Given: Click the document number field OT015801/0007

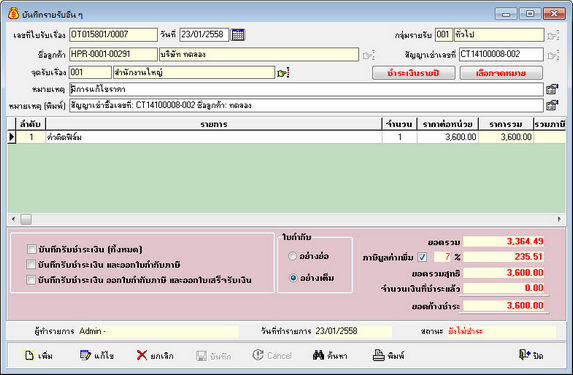Looking at the screenshot, I should 113,35.
